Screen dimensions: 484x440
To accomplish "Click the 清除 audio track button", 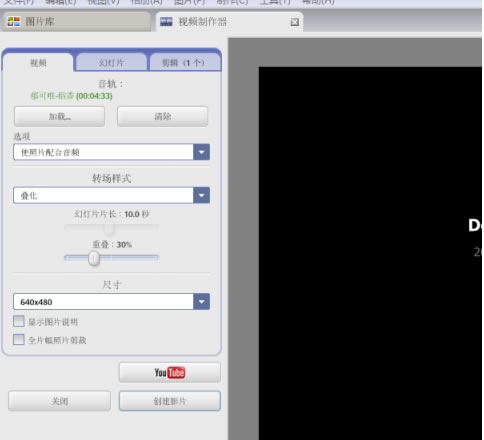I will 163,116.
